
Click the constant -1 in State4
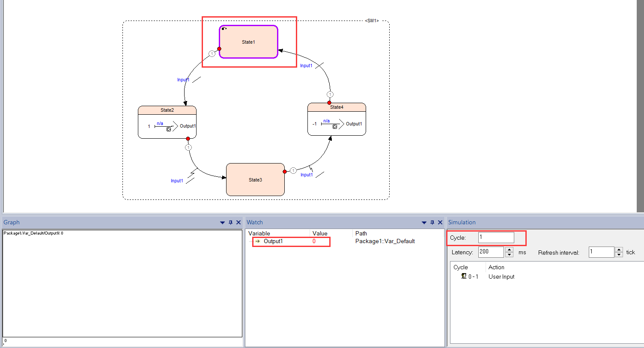tap(314, 124)
